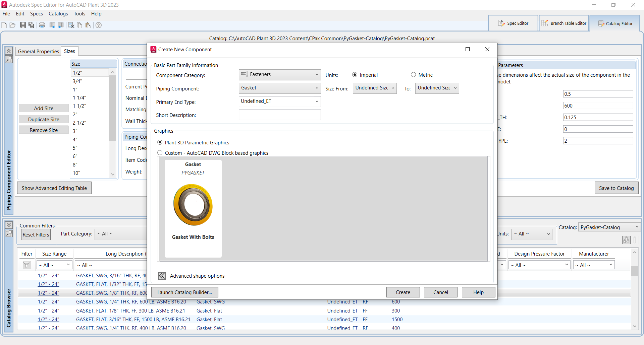Open the Design Pressure Factor filter dropdown
The width and height of the screenshot is (644, 345).
[x=539, y=265]
